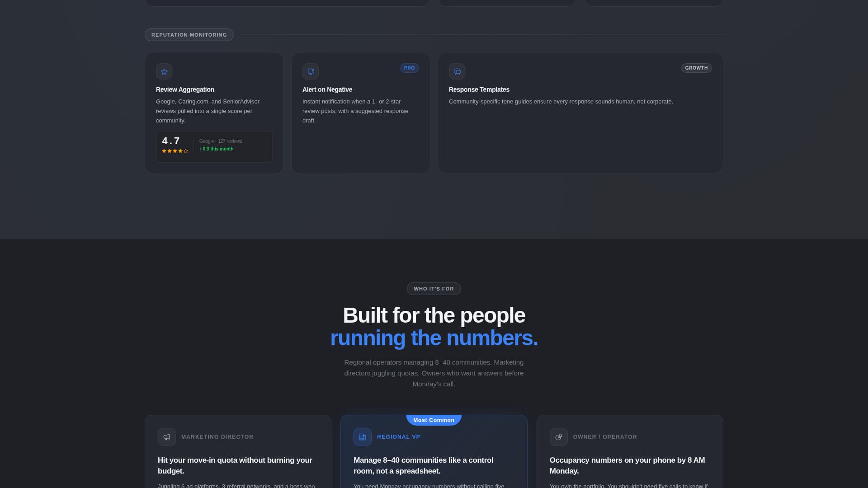Click the pie chart icon for Owner / Operator
Viewport: 868px width, 488px height.
pyautogui.click(x=559, y=437)
